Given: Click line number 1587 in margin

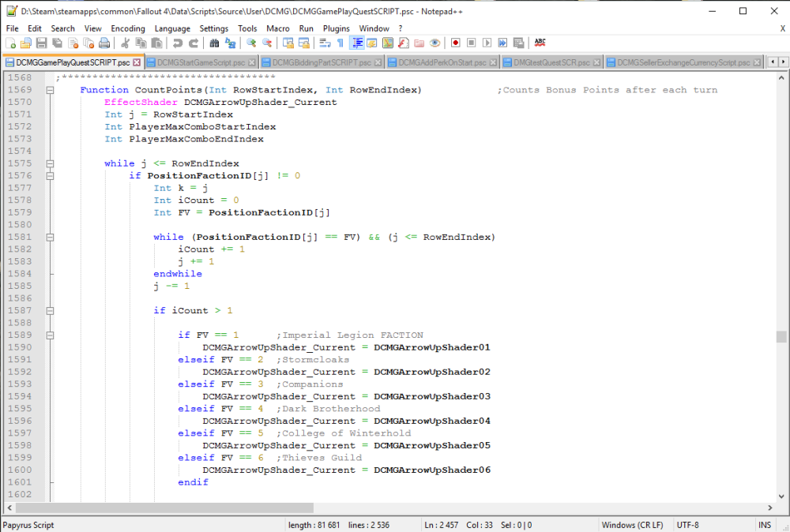Looking at the screenshot, I should 20,310.
